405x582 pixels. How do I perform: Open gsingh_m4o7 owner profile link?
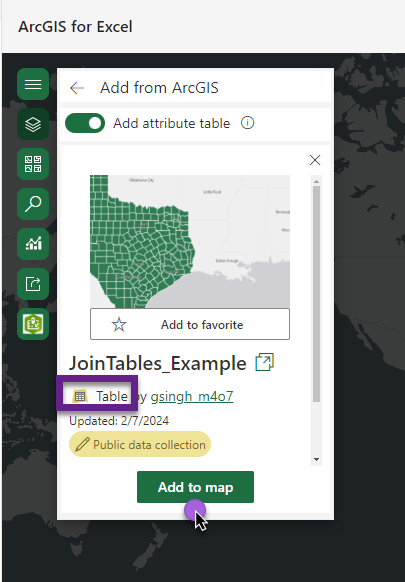point(192,396)
